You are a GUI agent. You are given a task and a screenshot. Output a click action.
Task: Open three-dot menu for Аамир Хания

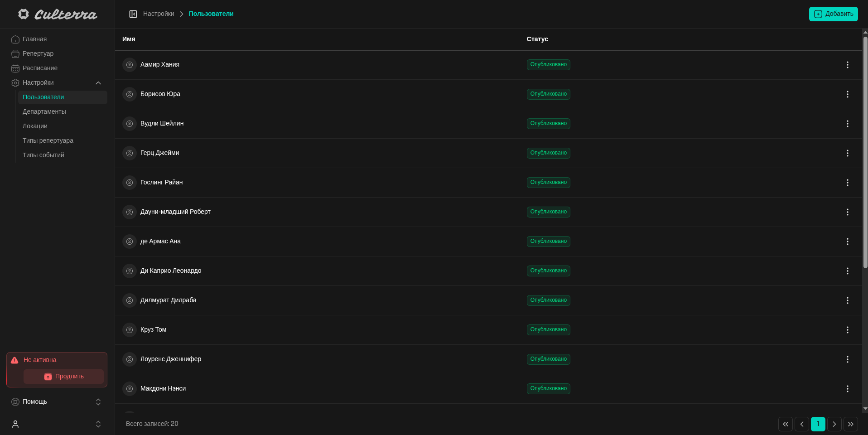coord(847,65)
